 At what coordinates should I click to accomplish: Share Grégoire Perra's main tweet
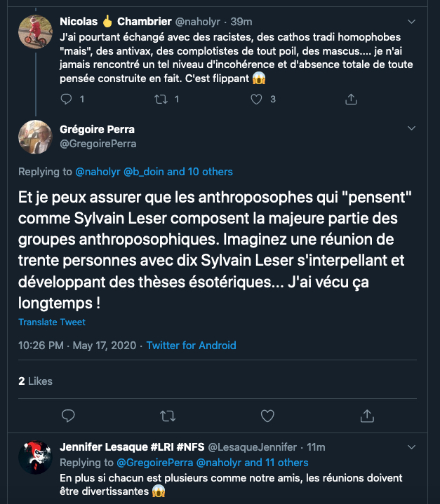pyautogui.click(x=367, y=416)
